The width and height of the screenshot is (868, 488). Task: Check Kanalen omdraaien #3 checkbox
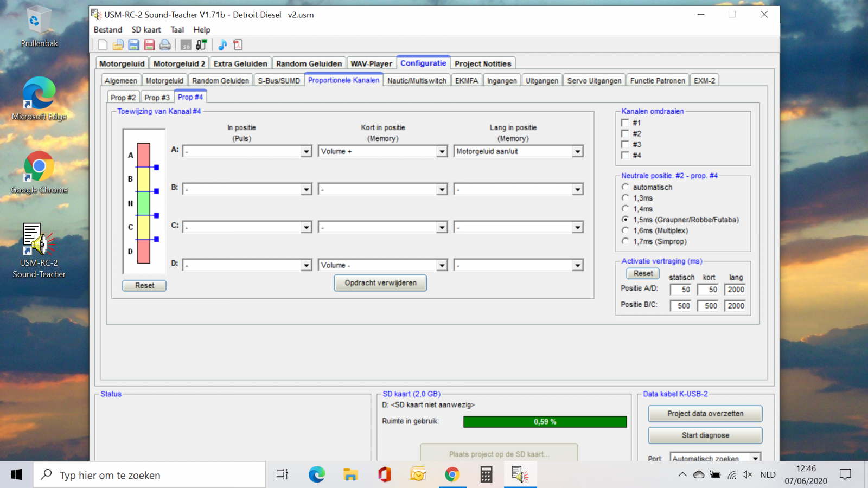click(x=625, y=145)
